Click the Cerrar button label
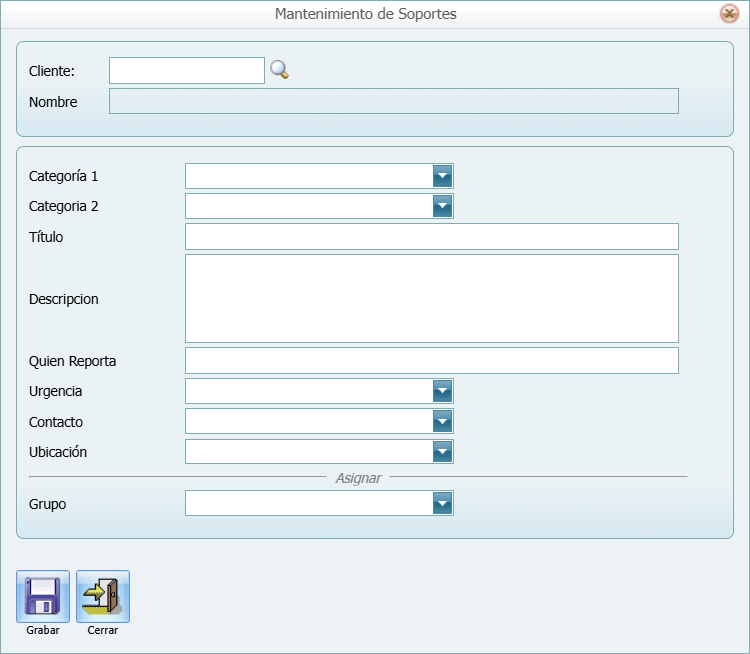The height and width of the screenshot is (654, 750). pyautogui.click(x=103, y=630)
